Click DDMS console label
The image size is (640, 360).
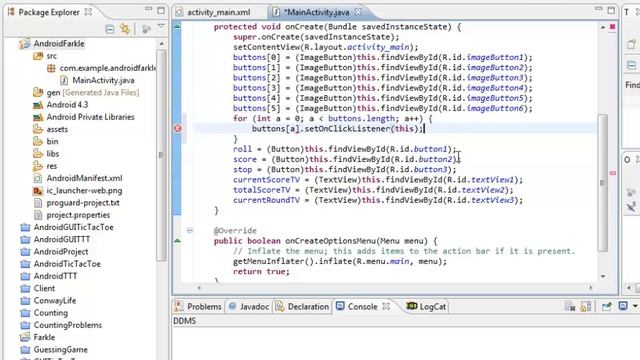184,321
